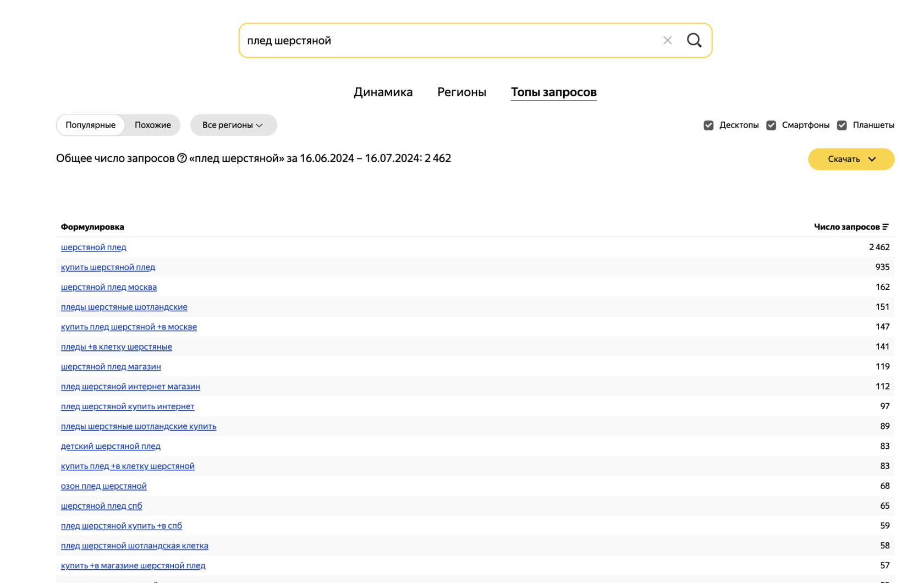Screen dimensions: 924x583
Task: Open the 'купить шерстяной плед' link
Action: [108, 267]
